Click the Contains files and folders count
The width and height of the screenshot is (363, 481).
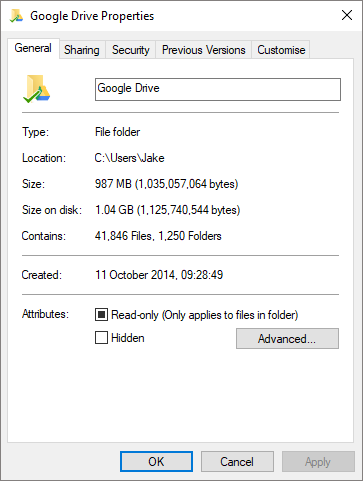tap(158, 236)
